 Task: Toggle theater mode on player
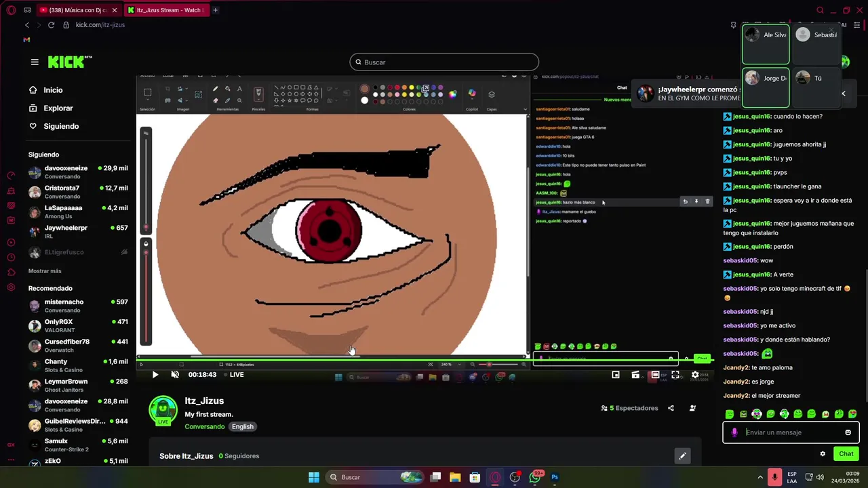(x=655, y=375)
